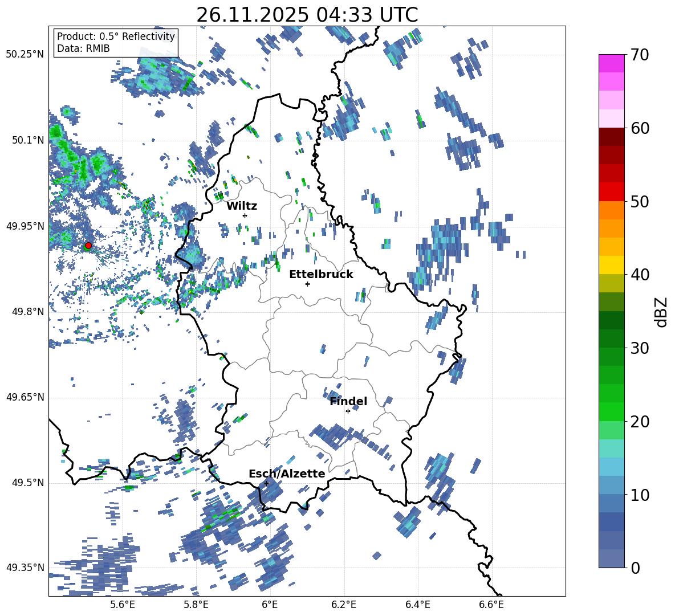The image size is (675, 616).
Task: Click the 49.65°N latitude label
Action: pos(25,398)
